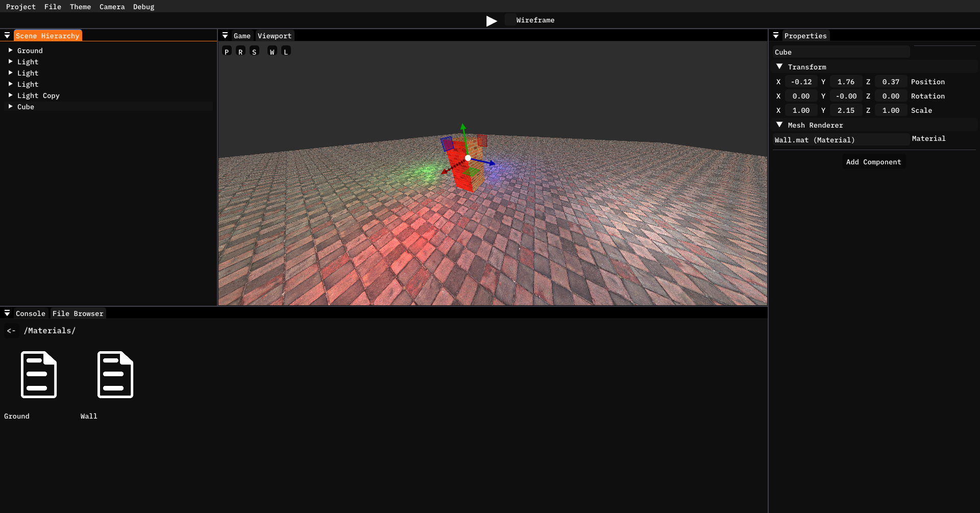Viewport: 980px width, 513px height.
Task: Select the P position gizmo tool
Action: point(227,52)
